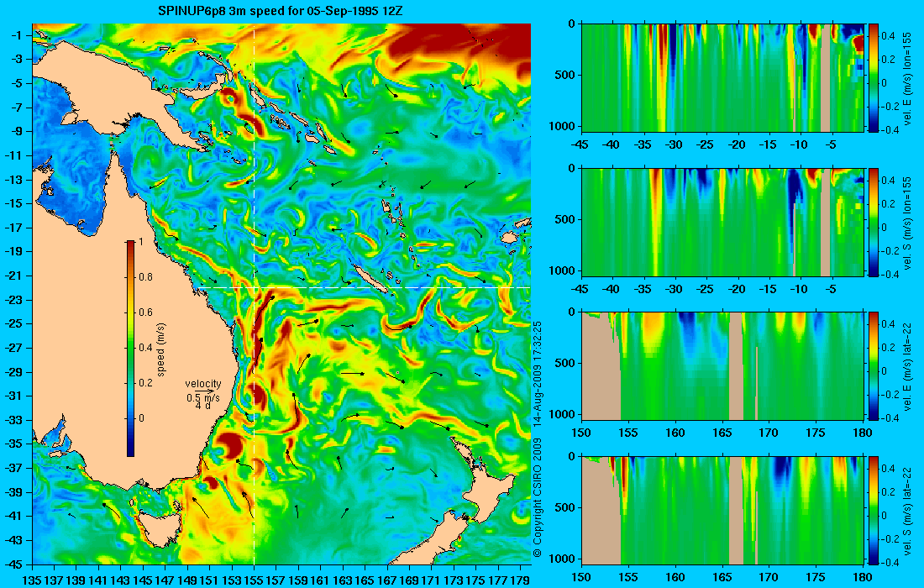Click the '© Copyright CSIRO 2009' vertical text
Screen dimensions: 924x588
537,498
